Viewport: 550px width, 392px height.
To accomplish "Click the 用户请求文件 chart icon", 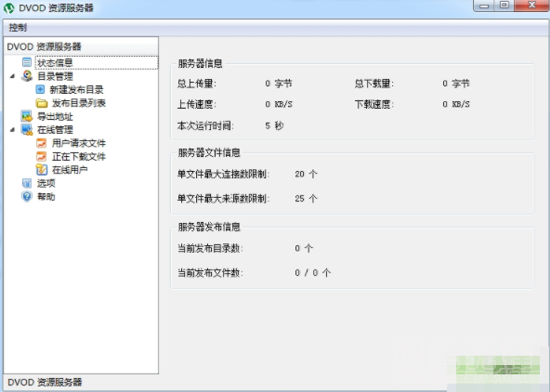I will tap(42, 143).
